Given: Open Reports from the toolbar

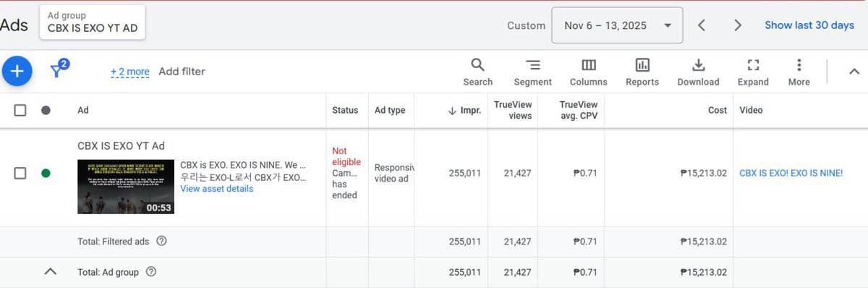Looking at the screenshot, I should pyautogui.click(x=642, y=72).
